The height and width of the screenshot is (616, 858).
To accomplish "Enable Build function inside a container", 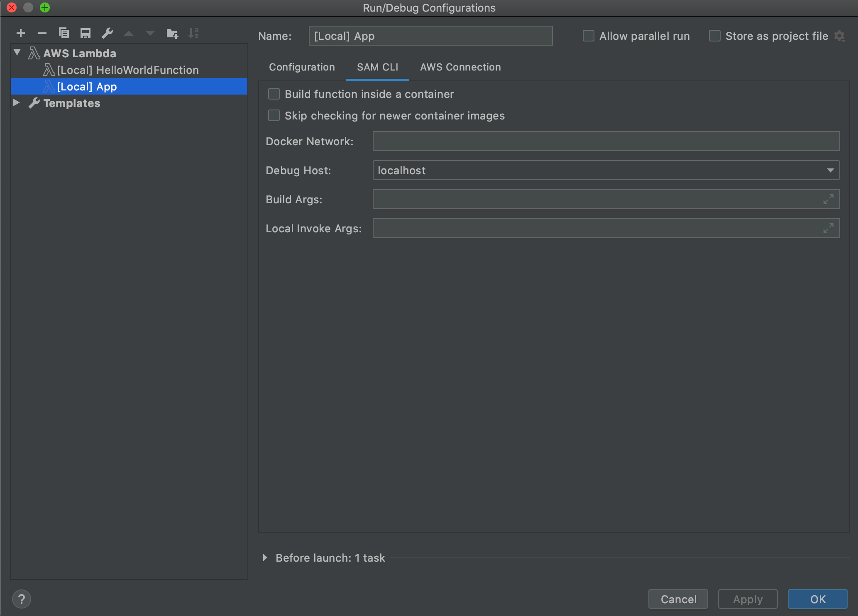I will (x=274, y=94).
